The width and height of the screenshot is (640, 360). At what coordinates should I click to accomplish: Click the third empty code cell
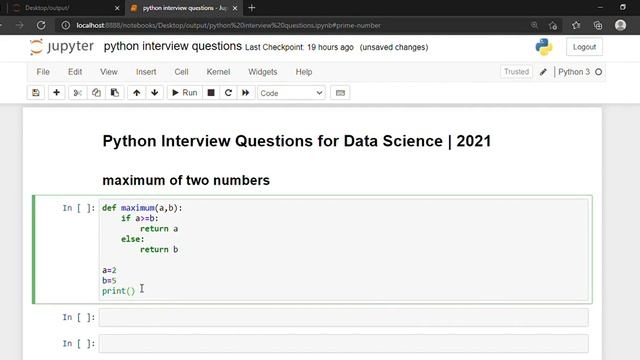pos(344,344)
